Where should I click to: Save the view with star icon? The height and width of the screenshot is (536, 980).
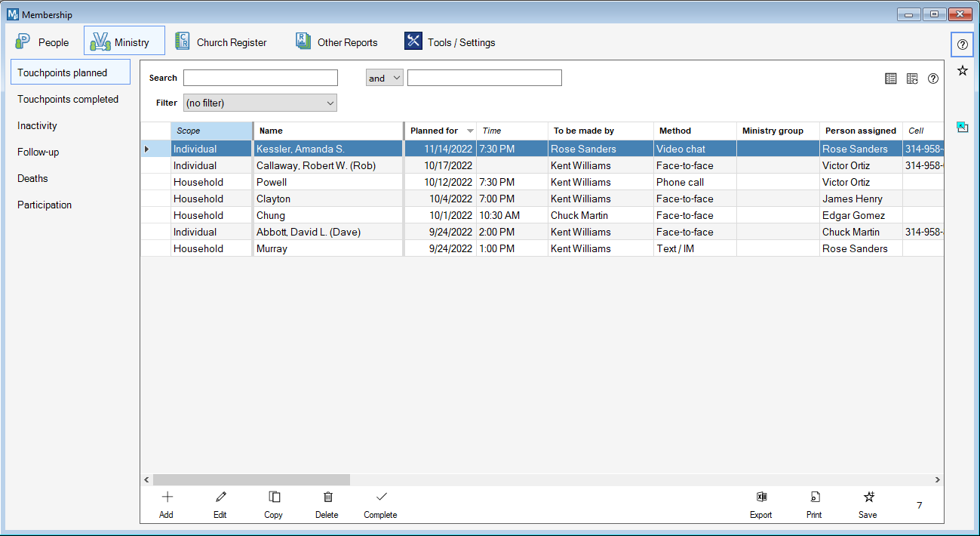click(x=868, y=497)
